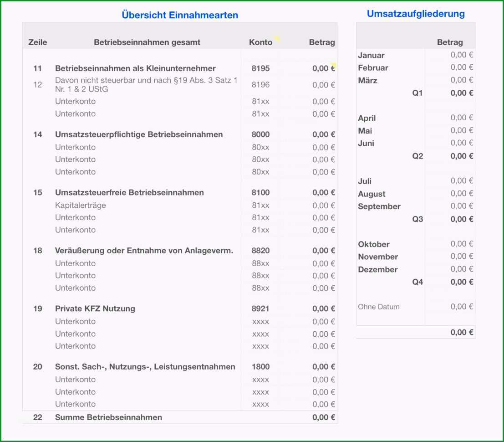Click the 'Q4' quarter subtotal label

[417, 282]
